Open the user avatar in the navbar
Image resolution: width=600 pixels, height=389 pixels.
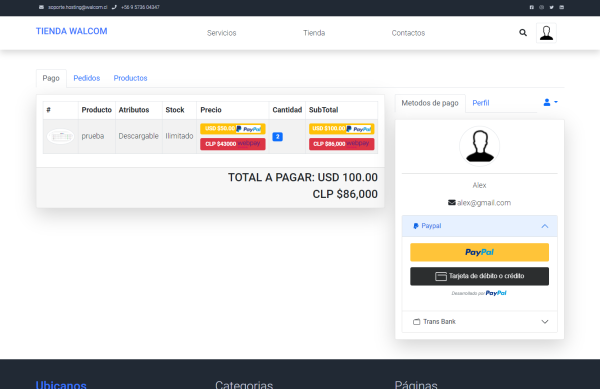click(546, 33)
